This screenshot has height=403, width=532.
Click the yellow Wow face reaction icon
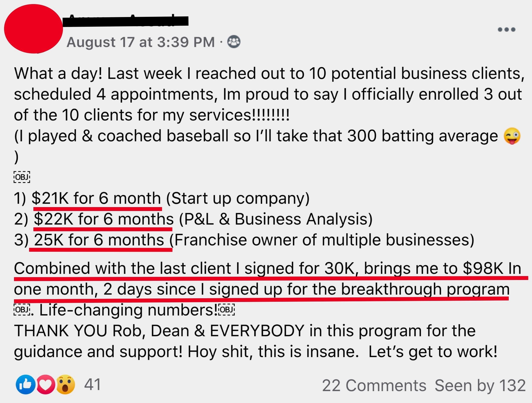(65, 384)
